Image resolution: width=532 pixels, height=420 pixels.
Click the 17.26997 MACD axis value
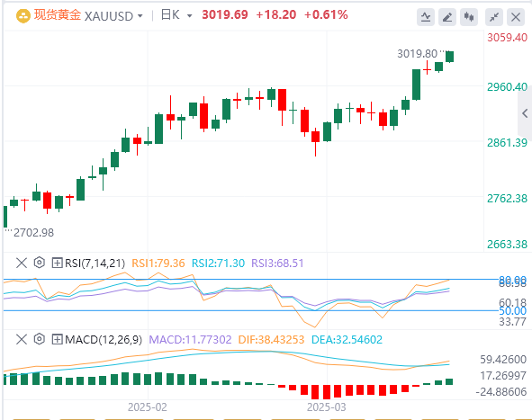503,376
